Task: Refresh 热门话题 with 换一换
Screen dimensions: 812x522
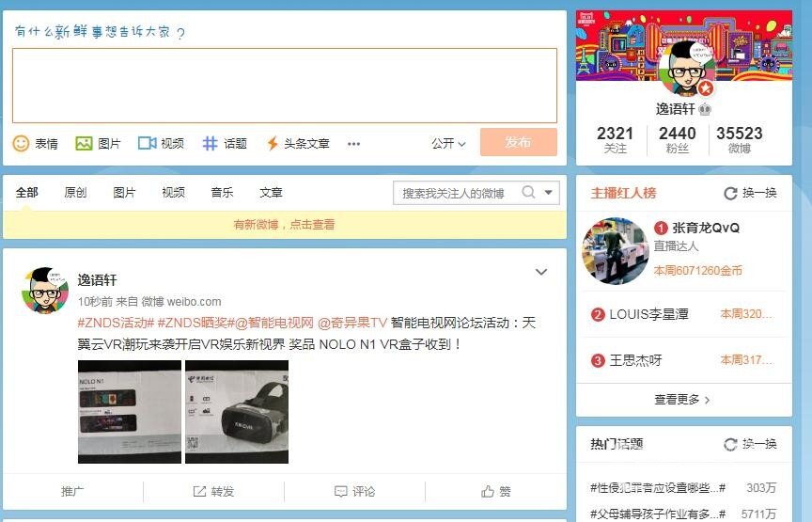Action: click(750, 444)
